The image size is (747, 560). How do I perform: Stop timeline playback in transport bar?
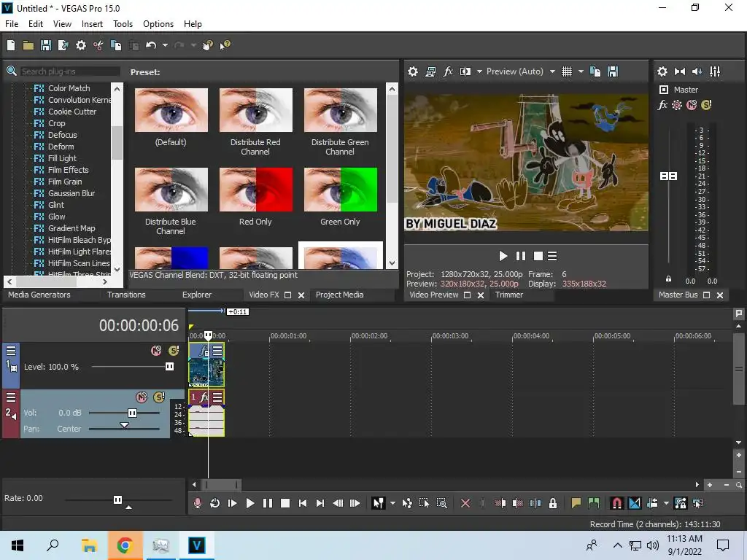[x=285, y=503]
